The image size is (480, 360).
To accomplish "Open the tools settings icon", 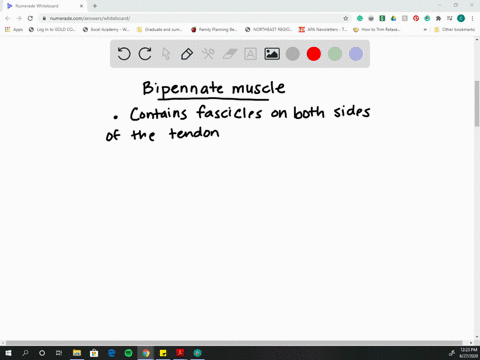I will coord(208,54).
